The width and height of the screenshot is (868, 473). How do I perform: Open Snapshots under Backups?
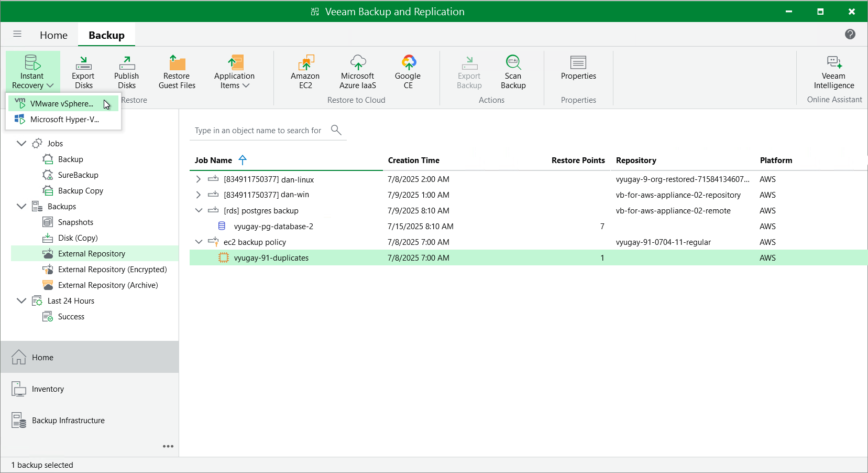[75, 222]
